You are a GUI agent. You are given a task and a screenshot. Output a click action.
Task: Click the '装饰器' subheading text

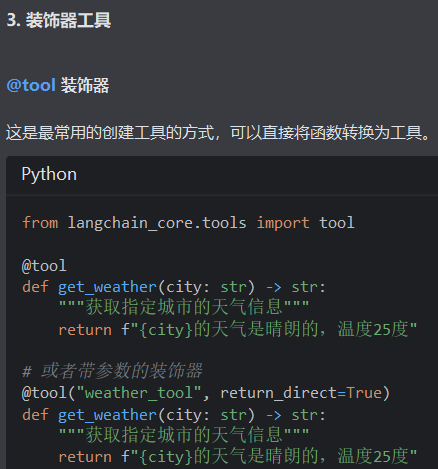click(x=85, y=85)
